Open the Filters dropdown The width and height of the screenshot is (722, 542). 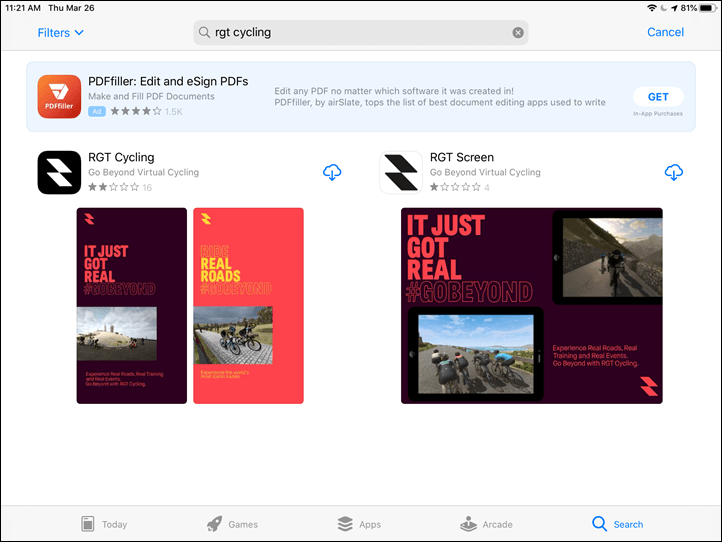[60, 33]
